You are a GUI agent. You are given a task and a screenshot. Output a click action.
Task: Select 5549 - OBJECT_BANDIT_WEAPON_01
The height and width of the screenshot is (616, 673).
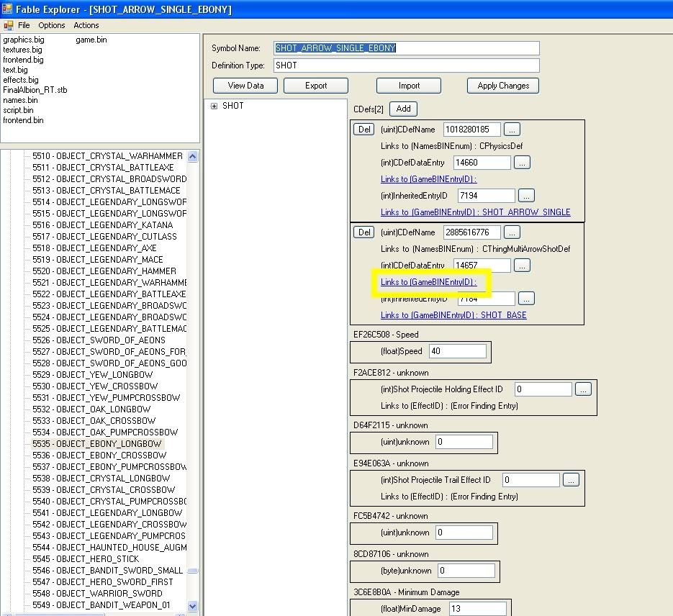(x=101, y=605)
